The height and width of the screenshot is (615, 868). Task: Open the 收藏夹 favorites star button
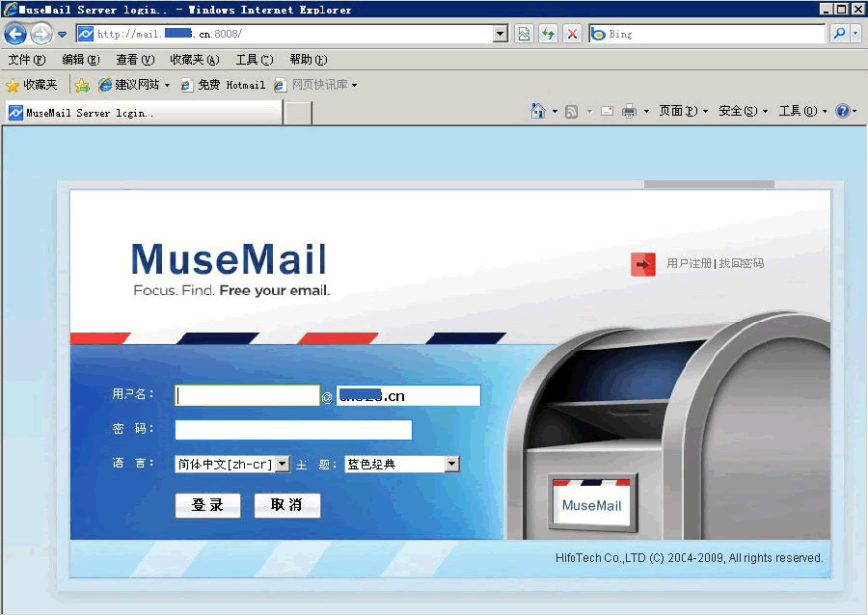coord(32,85)
